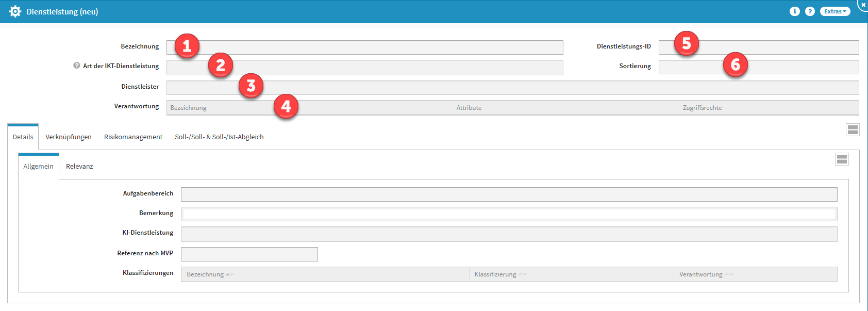This screenshot has width=868, height=311.
Task: Open the Extras dropdown menu
Action: tap(835, 11)
